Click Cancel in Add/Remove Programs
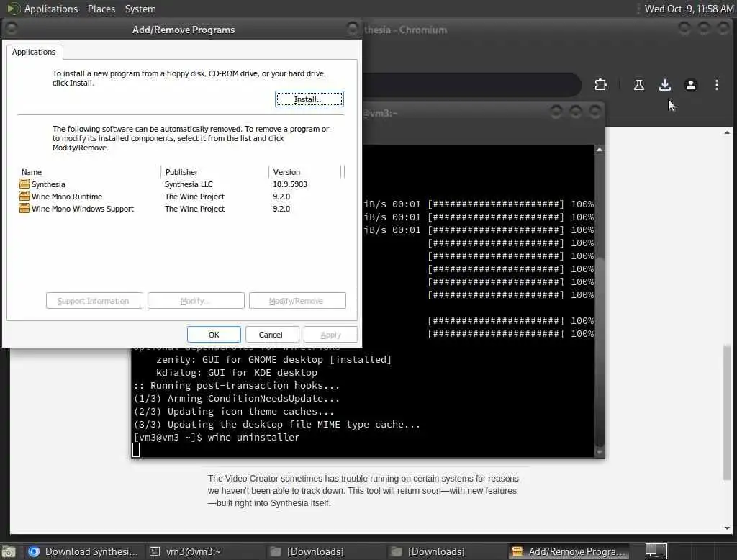737x560 pixels. (271, 335)
